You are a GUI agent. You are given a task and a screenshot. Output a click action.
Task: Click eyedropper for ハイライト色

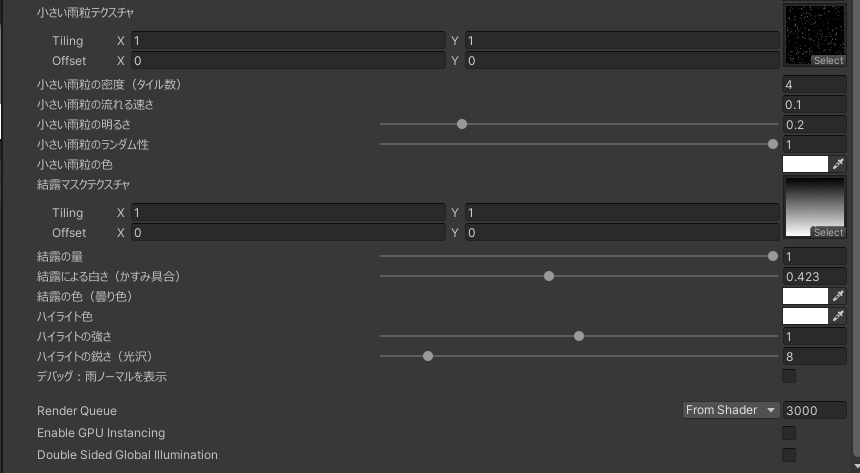click(x=839, y=316)
